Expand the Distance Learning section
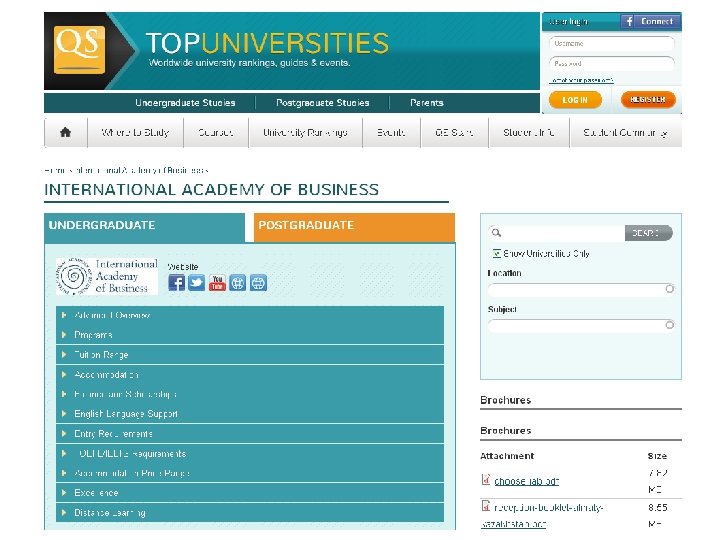The image size is (720, 540). tap(250, 512)
